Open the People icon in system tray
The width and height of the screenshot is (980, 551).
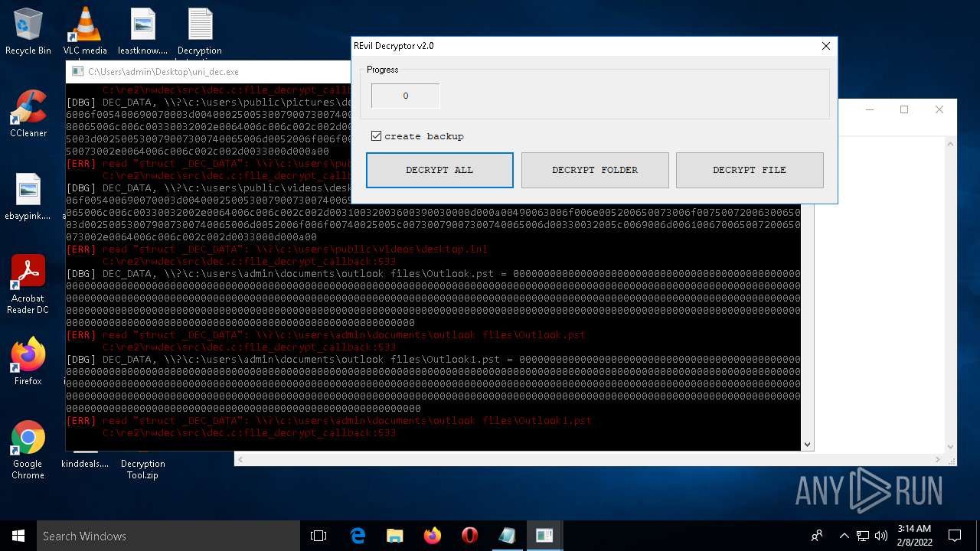(817, 536)
